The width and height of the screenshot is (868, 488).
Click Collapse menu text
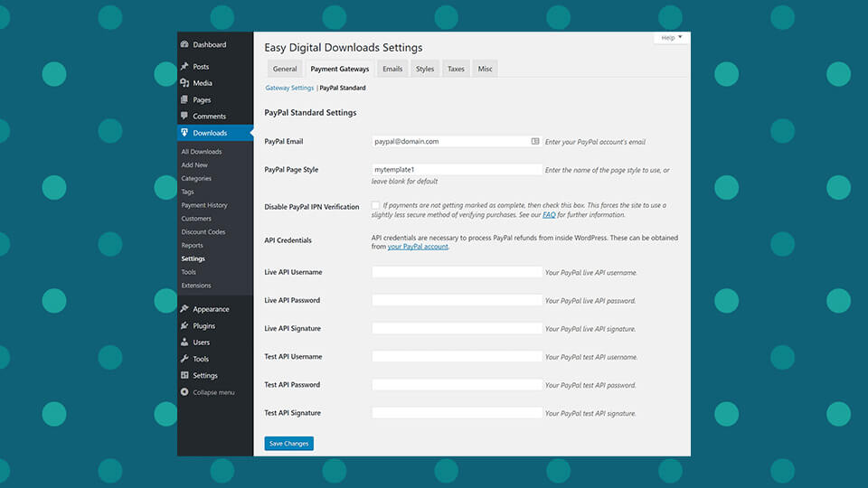pyautogui.click(x=213, y=392)
